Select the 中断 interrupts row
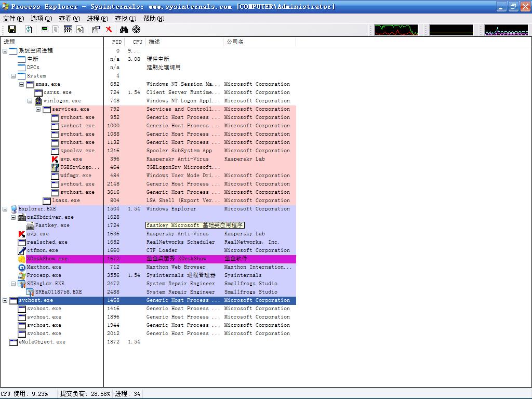Screen dimensions: 532x399 (x=148, y=59)
